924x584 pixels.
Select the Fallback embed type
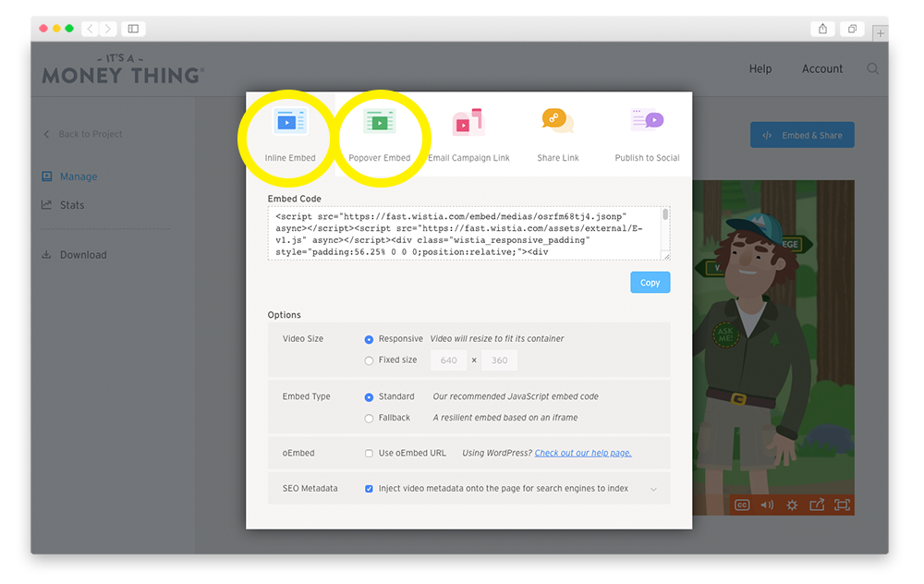click(x=370, y=418)
